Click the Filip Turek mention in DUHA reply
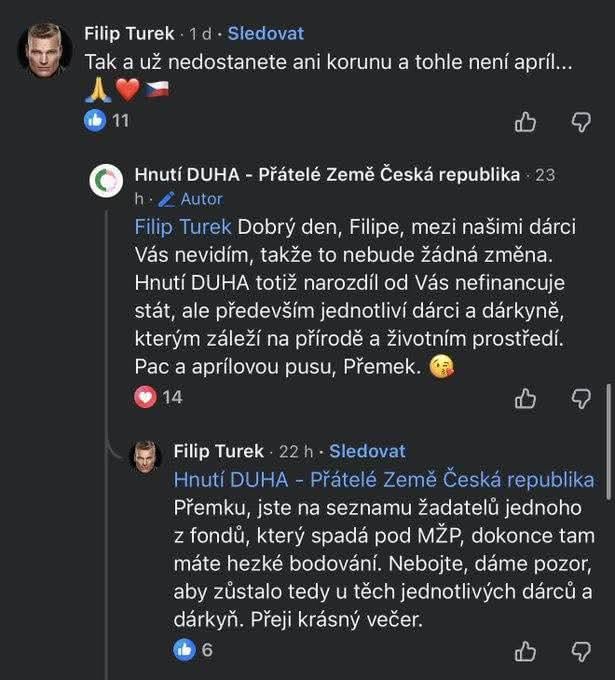This screenshot has width=615, height=680. point(182,226)
